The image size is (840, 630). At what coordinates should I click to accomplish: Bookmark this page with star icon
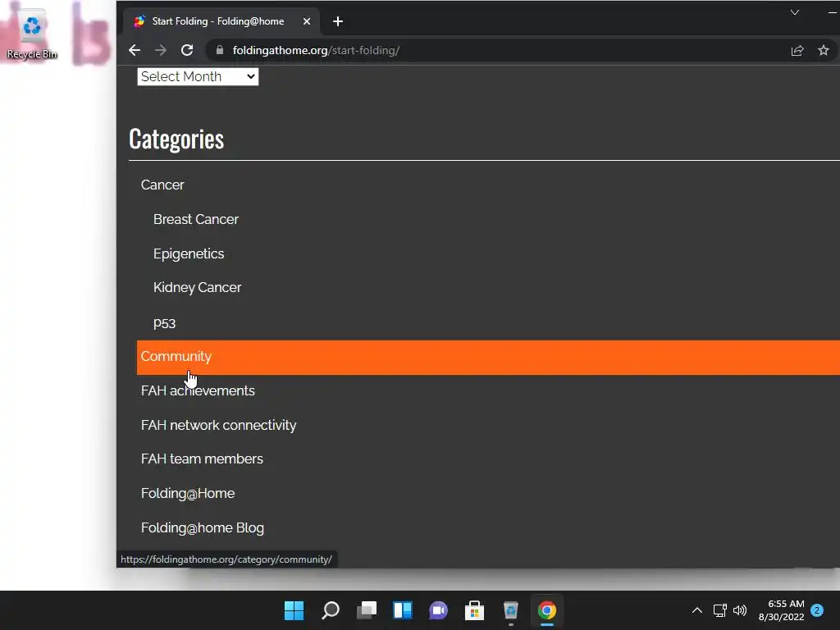tap(824, 50)
